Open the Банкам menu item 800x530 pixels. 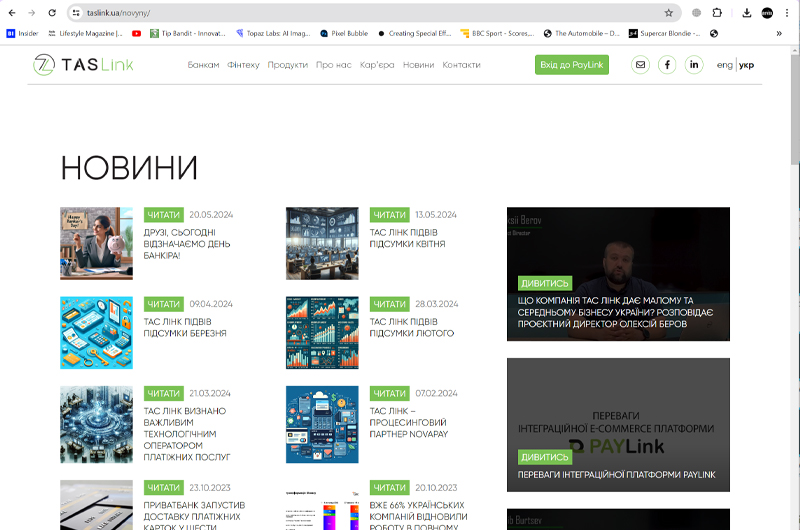(x=203, y=65)
